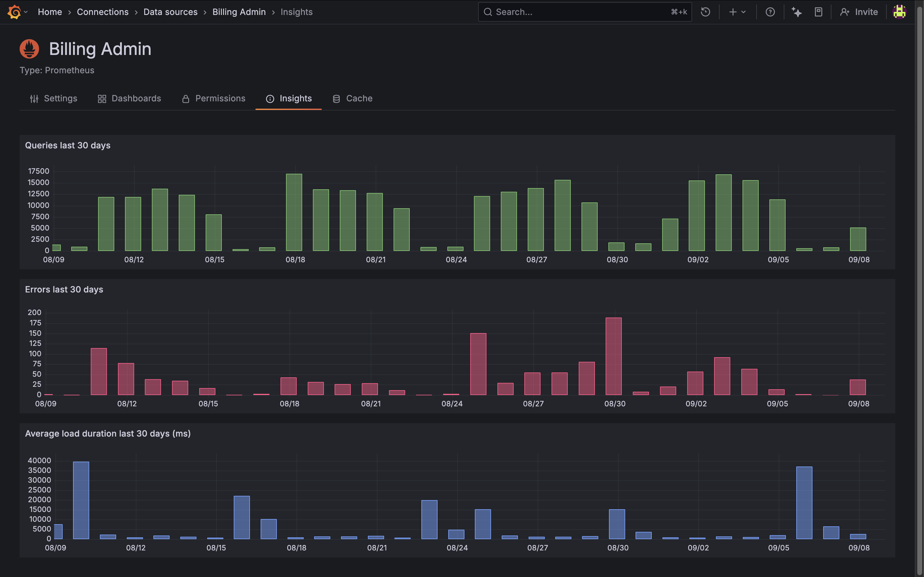This screenshot has width=924, height=577.
Task: Open the news feed icon
Action: coord(818,12)
